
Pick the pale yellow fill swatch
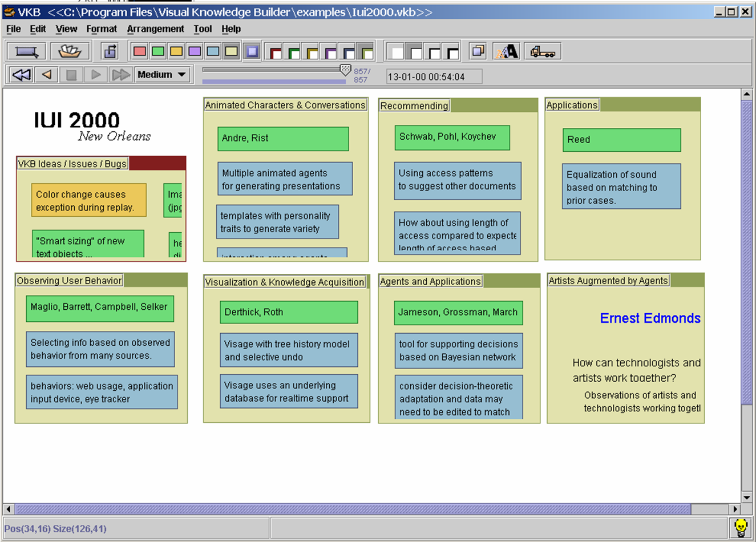tap(231, 51)
